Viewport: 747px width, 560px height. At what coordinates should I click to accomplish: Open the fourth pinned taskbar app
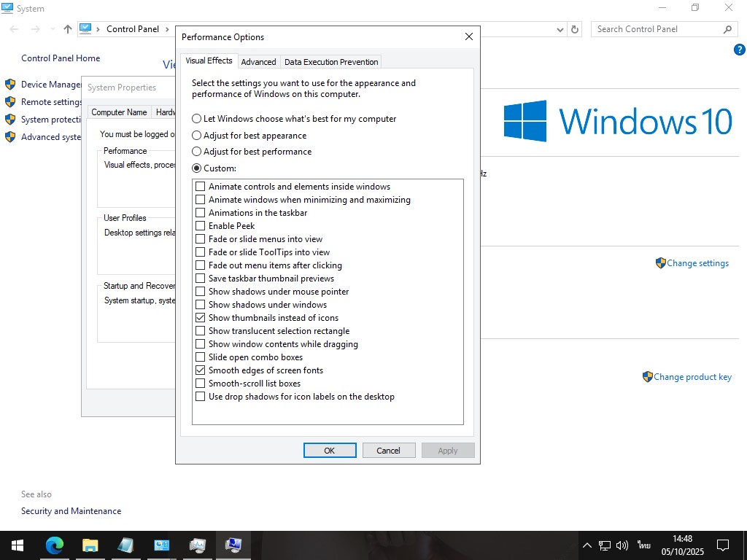click(x=161, y=545)
